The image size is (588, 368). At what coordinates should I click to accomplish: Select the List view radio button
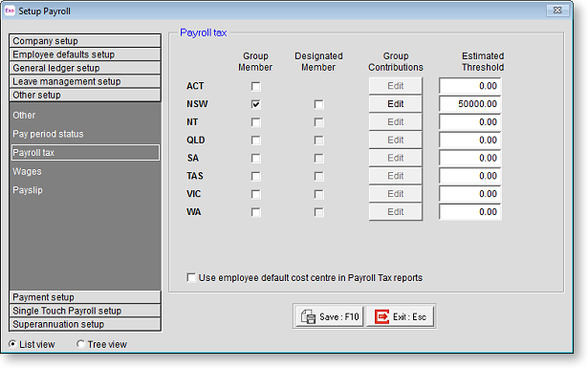(x=12, y=344)
